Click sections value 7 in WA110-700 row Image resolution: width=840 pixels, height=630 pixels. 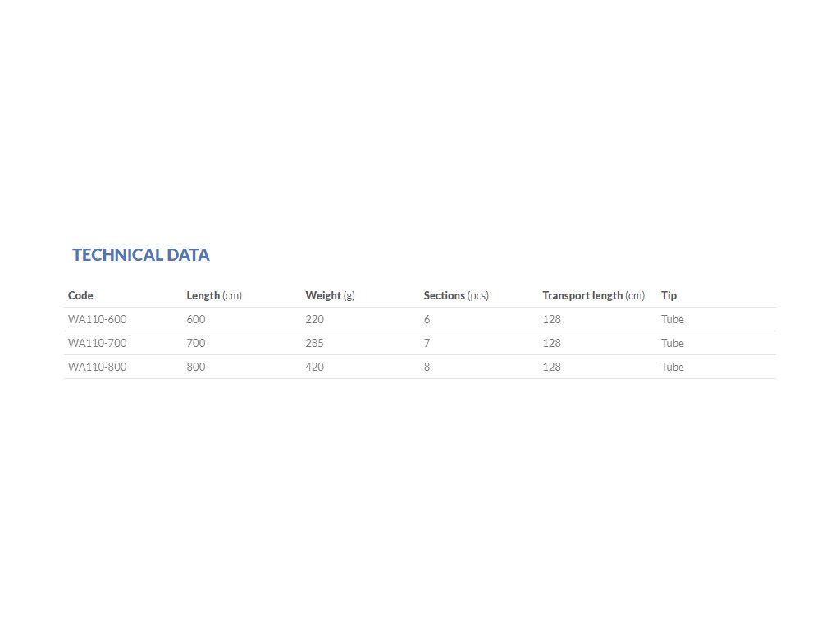[x=427, y=343]
